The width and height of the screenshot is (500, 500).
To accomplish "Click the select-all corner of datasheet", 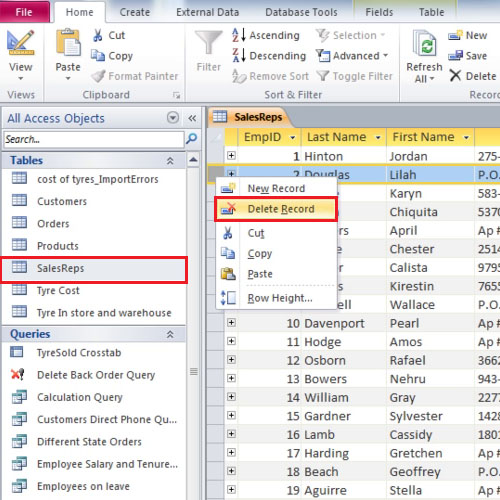I will [216, 137].
